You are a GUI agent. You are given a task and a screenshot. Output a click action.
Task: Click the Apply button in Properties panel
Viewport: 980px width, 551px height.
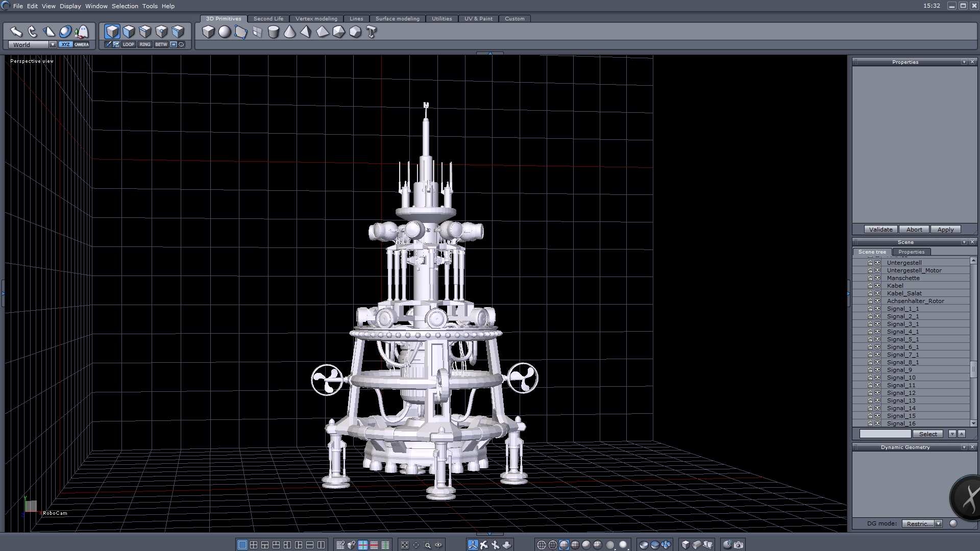[x=945, y=230]
